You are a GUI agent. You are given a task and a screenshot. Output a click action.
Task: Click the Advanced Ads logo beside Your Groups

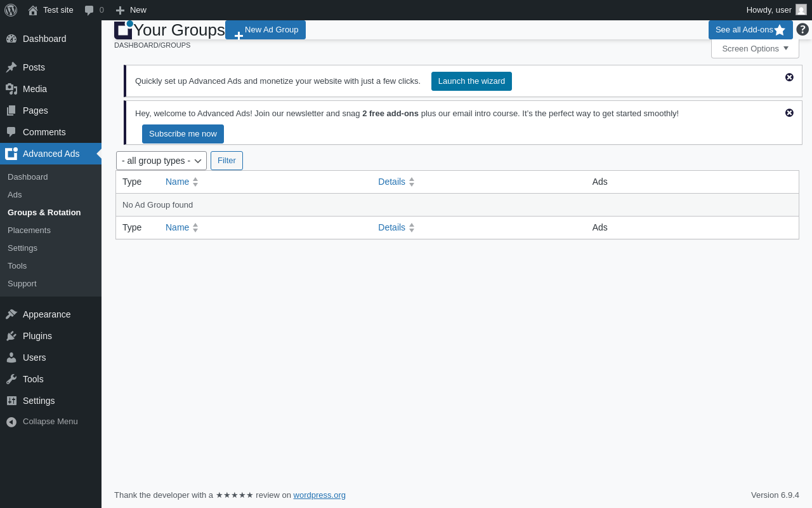pyautogui.click(x=123, y=30)
